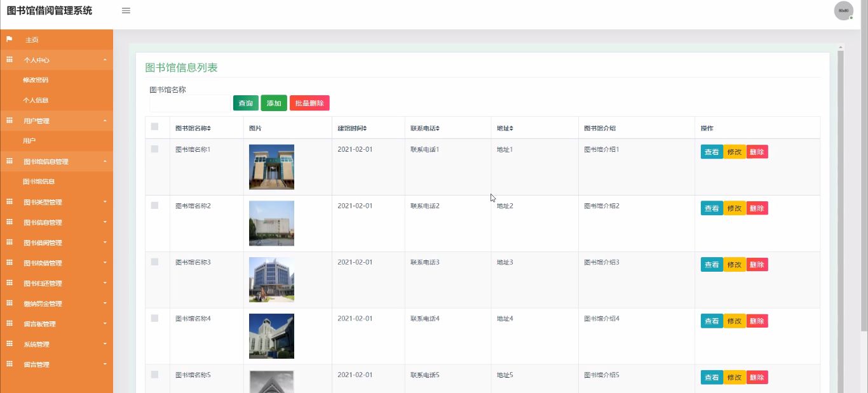Check the row for 图书馆名称1
Screen dimensions: 868x393
(x=154, y=149)
